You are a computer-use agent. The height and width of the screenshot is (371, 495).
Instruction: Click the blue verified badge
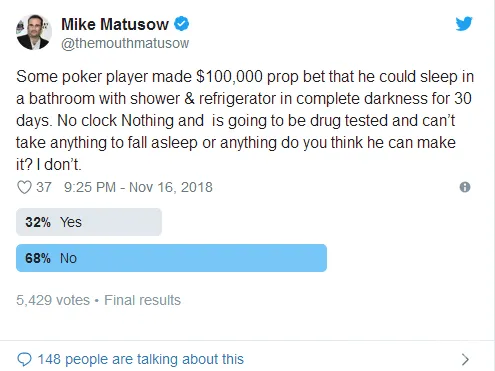click(x=182, y=24)
